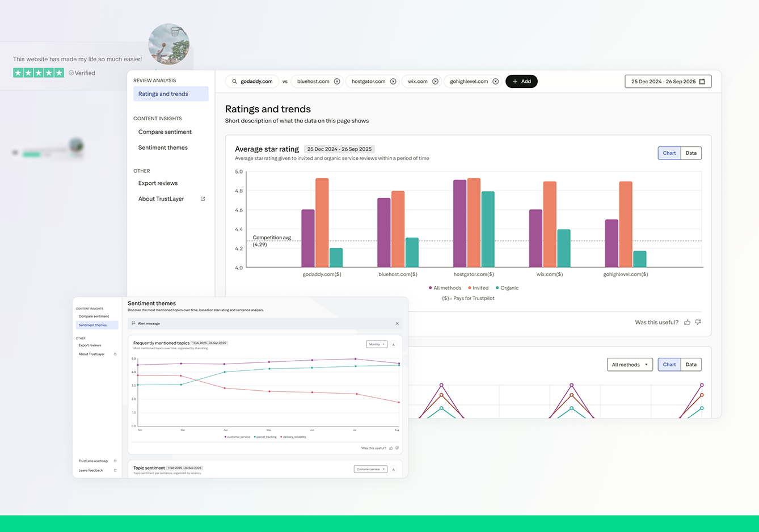Open the All methods dropdown
This screenshot has height=532, width=759.
[630, 365]
